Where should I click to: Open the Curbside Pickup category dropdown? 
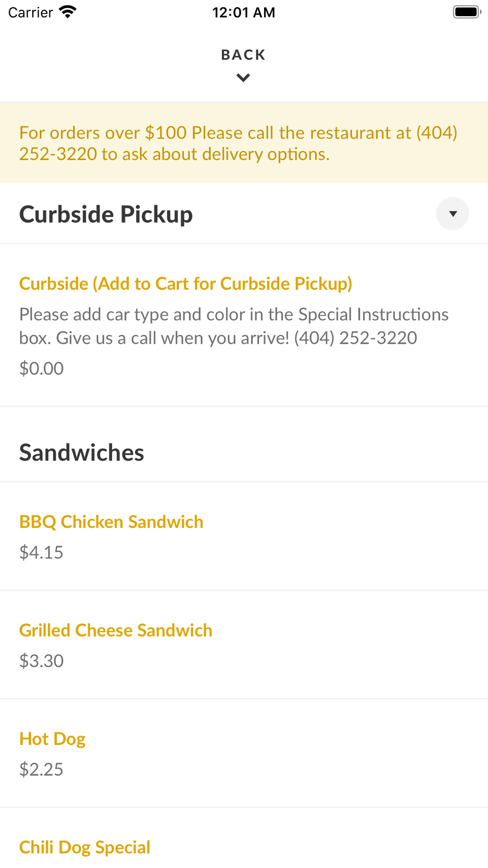(x=452, y=214)
